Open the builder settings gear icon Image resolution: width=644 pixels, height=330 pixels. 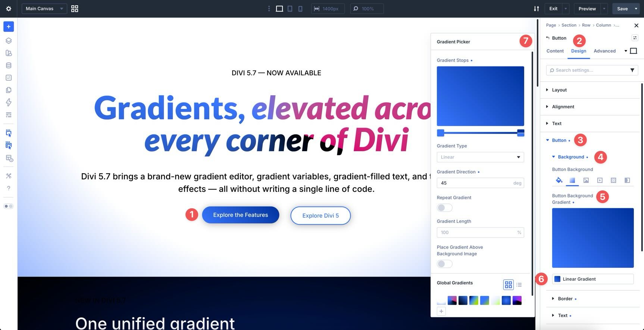[9, 9]
